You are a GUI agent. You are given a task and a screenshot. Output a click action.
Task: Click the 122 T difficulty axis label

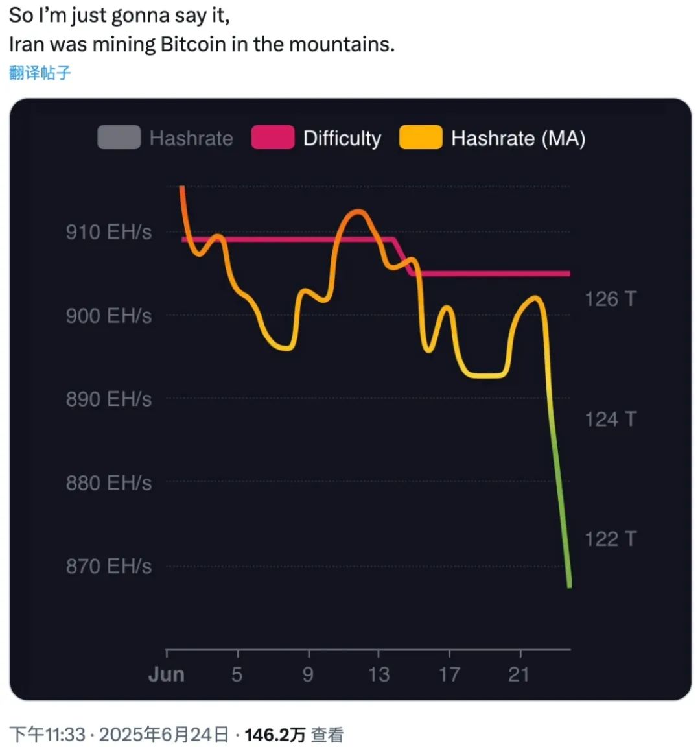point(611,539)
